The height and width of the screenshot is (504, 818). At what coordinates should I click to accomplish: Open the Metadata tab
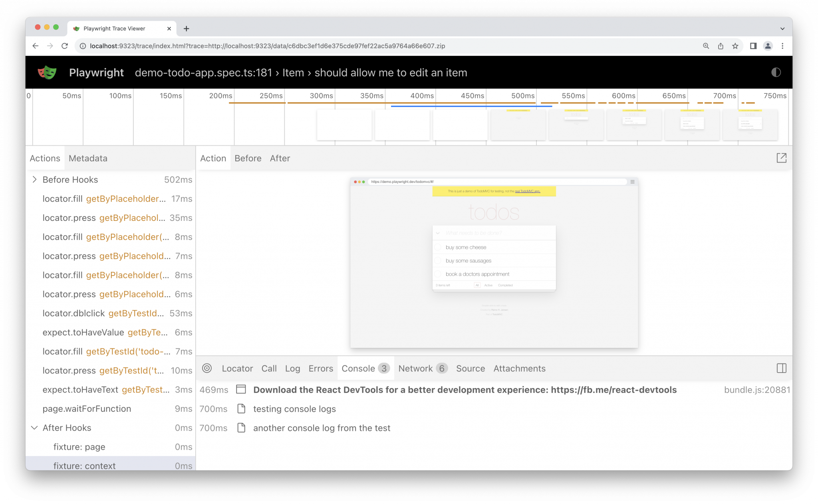87,158
